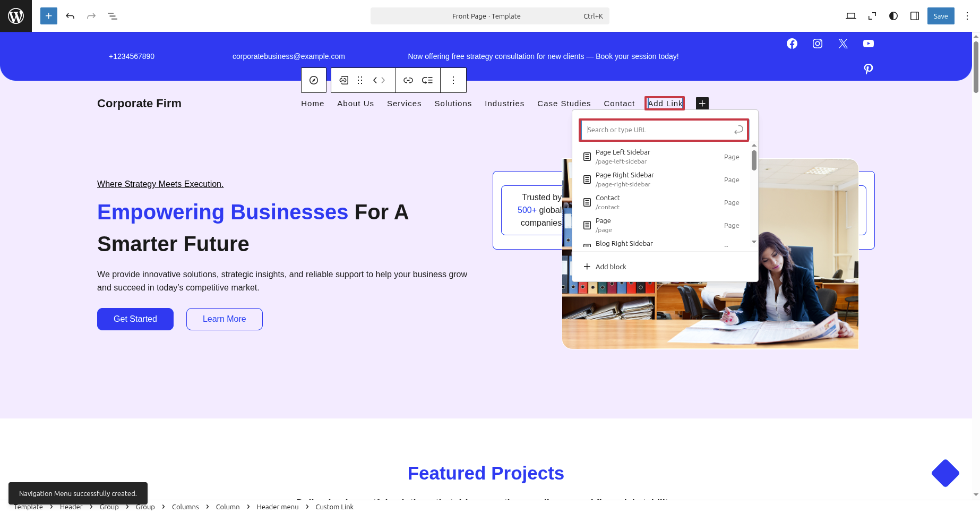
Task: Click the Template breadcrumb
Action: click(28, 507)
